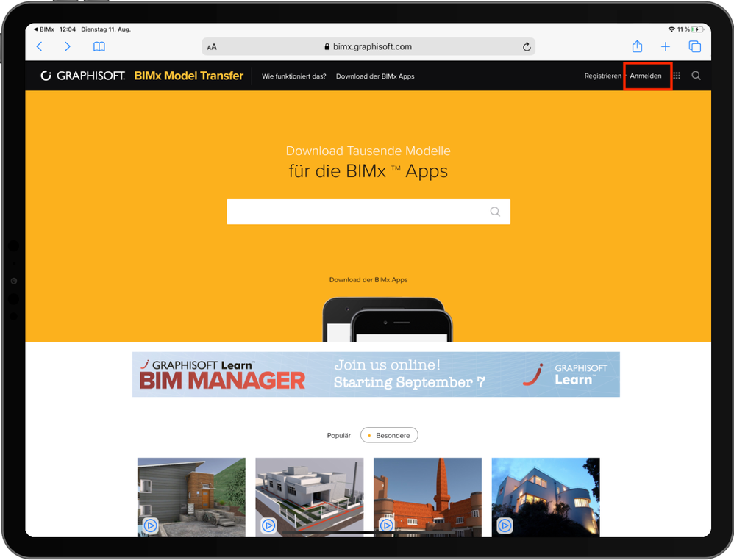Tap the AA reader text size button
This screenshot has height=560, width=734.
tap(212, 47)
